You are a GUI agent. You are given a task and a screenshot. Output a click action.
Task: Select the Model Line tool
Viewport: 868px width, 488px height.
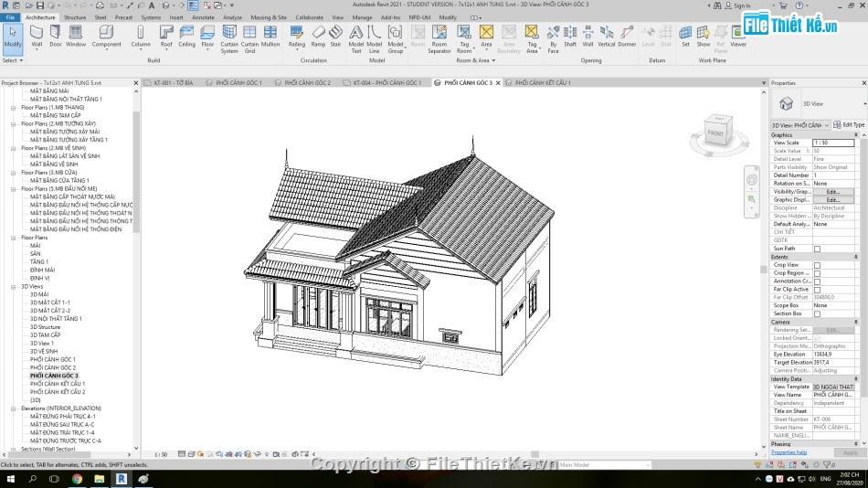375,39
